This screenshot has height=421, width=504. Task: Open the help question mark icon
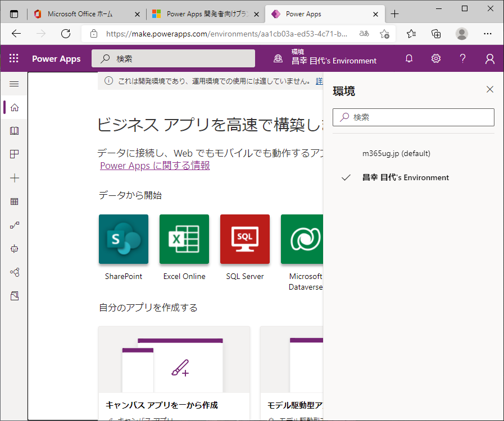click(x=462, y=58)
